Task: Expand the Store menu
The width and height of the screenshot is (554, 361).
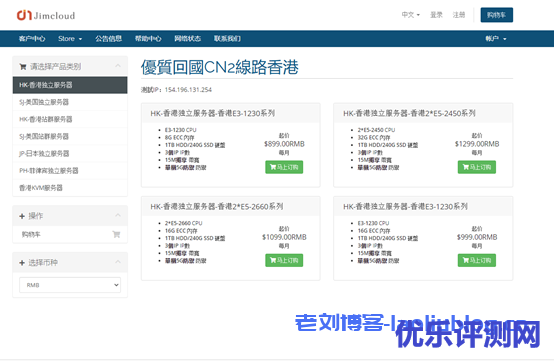Action: pos(70,39)
